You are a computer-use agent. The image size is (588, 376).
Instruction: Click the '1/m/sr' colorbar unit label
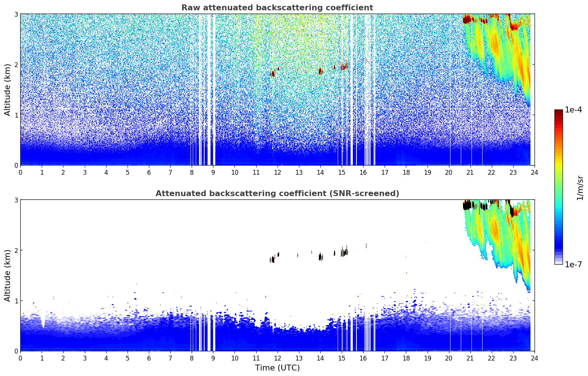point(580,188)
